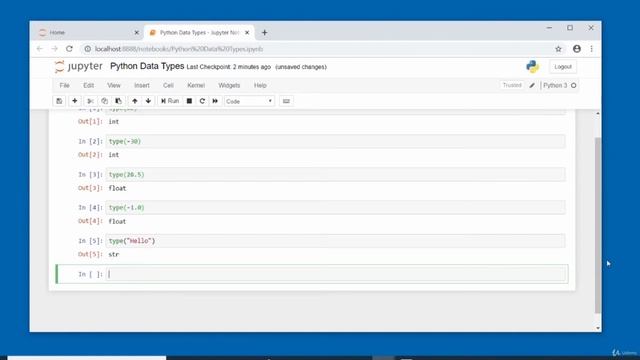
Task: Open the View menu
Action: (114, 85)
